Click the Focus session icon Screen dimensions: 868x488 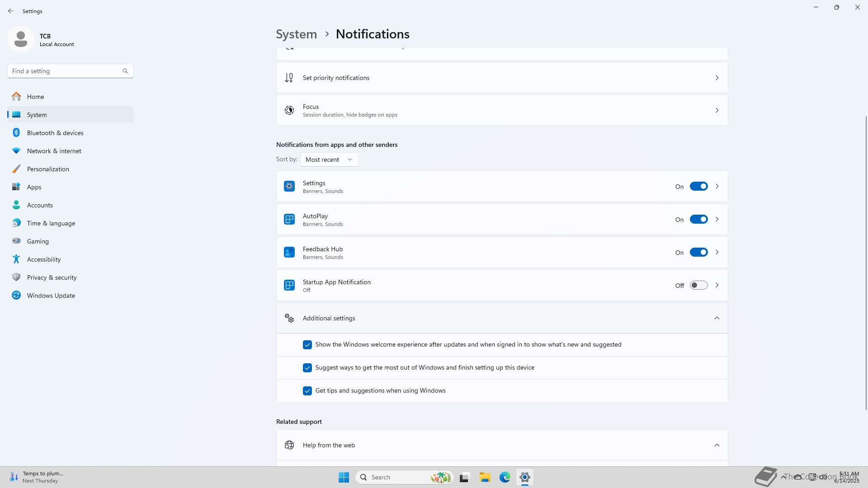click(289, 110)
